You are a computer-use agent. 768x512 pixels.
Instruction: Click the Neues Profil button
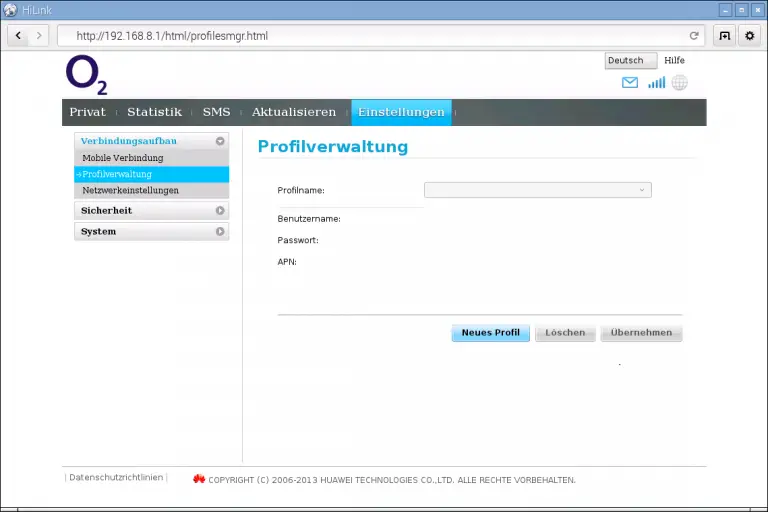coord(490,333)
